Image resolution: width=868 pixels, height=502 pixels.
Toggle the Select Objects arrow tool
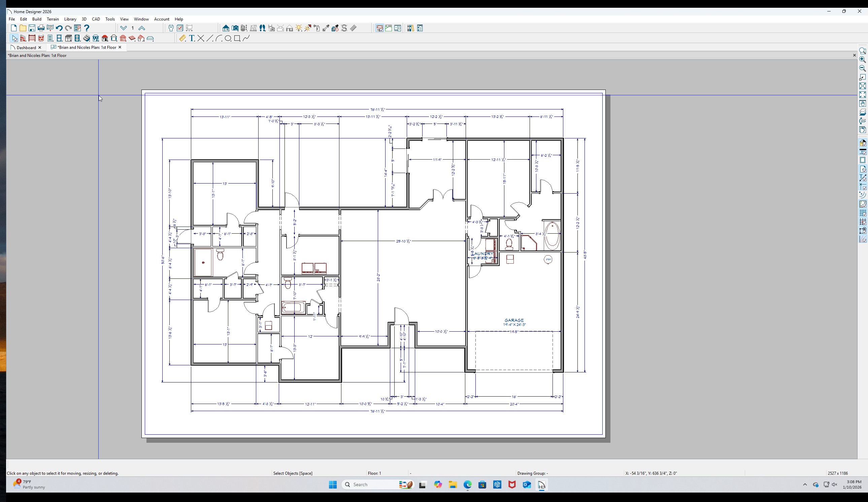(14, 38)
